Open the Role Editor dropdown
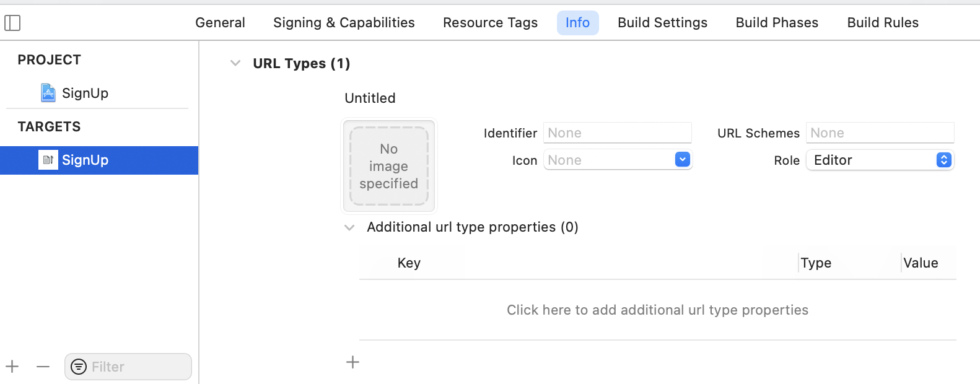 943,160
